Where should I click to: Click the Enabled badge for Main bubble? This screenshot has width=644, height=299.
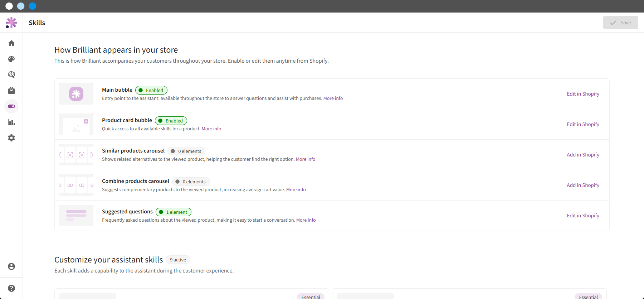(151, 90)
